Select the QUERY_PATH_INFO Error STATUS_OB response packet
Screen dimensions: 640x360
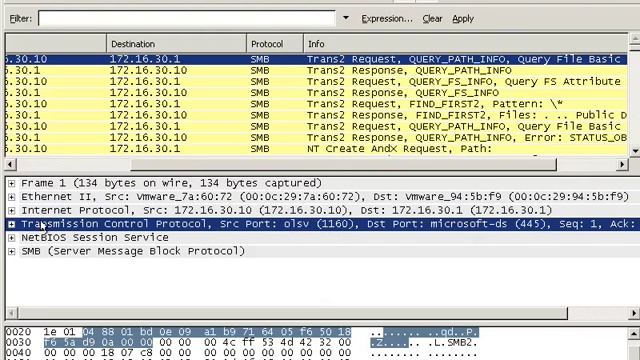point(316,138)
